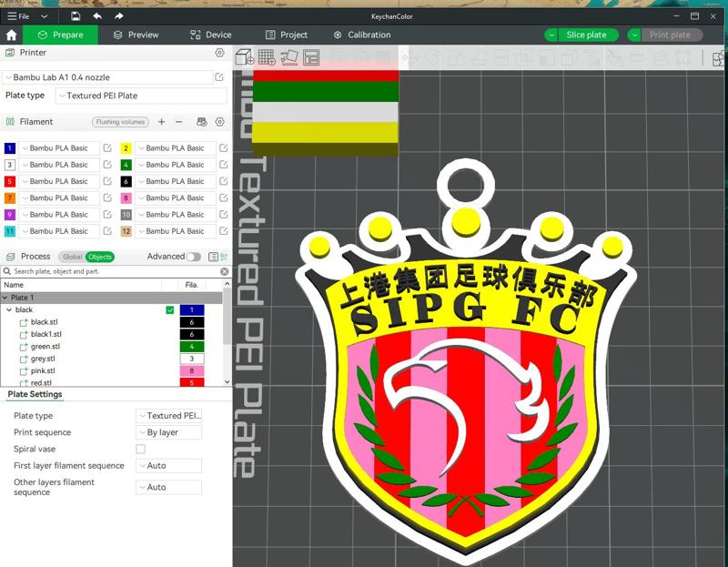Click the Auto orient icon
The image size is (728, 567).
pyautogui.click(x=288, y=57)
